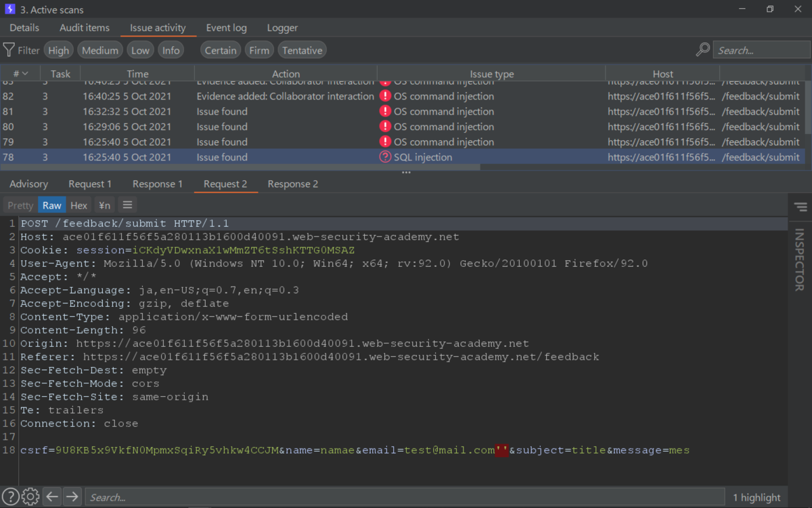Switch to the Request 1 tab
The image size is (812, 508).
pyautogui.click(x=90, y=184)
